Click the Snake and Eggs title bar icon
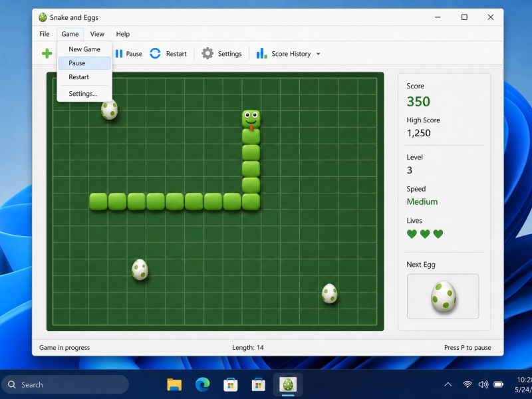The width and height of the screenshot is (532, 399). coord(43,17)
